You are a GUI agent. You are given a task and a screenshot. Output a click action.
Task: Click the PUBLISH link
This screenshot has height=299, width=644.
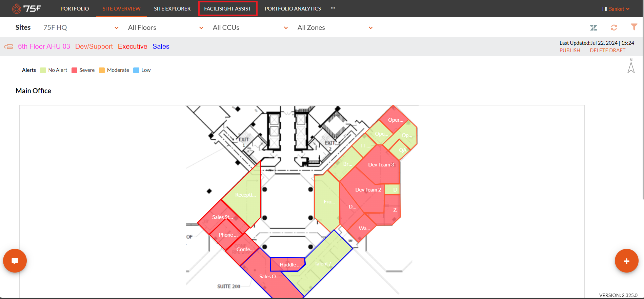point(570,51)
